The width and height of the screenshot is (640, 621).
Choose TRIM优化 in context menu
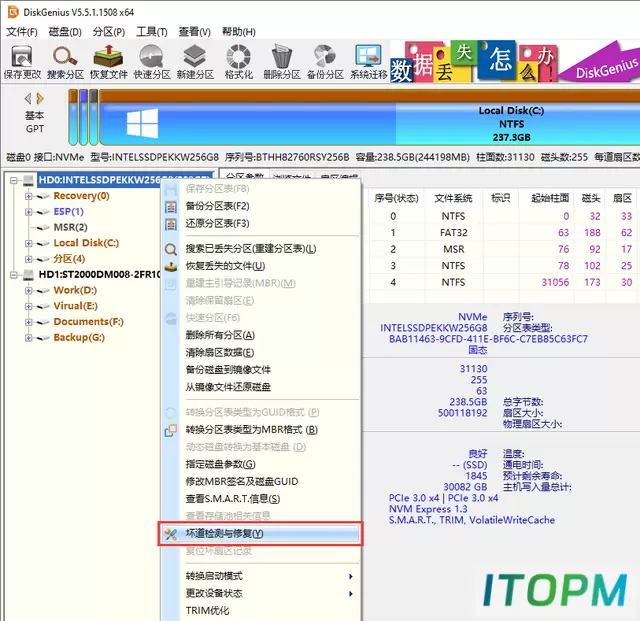tap(207, 611)
